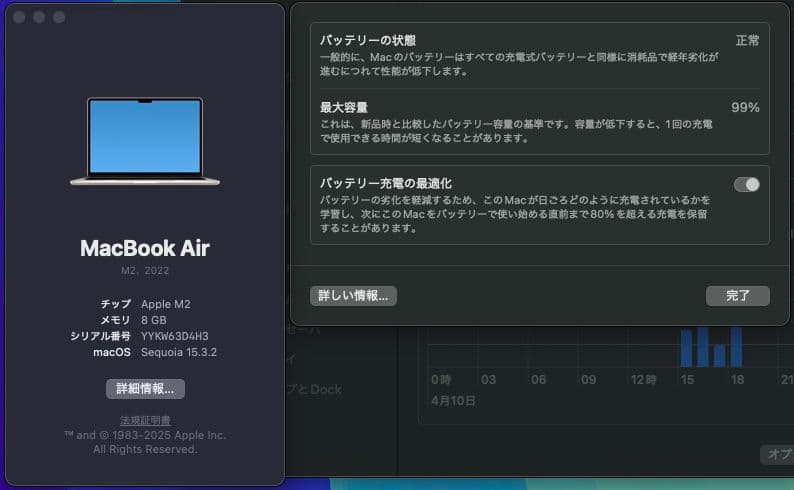The width and height of the screenshot is (794, 490).
Task: Click the バッテリーの状態 heading
Action: pyautogui.click(x=368, y=40)
